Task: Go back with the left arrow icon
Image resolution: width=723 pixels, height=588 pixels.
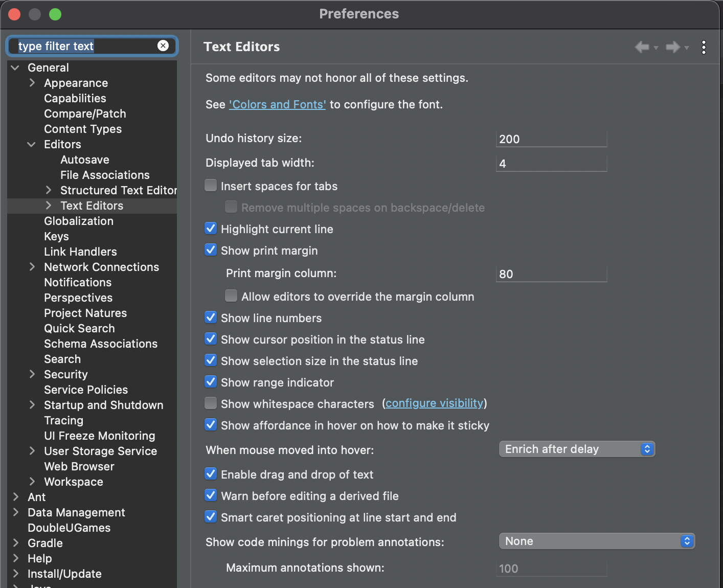Action: (642, 47)
